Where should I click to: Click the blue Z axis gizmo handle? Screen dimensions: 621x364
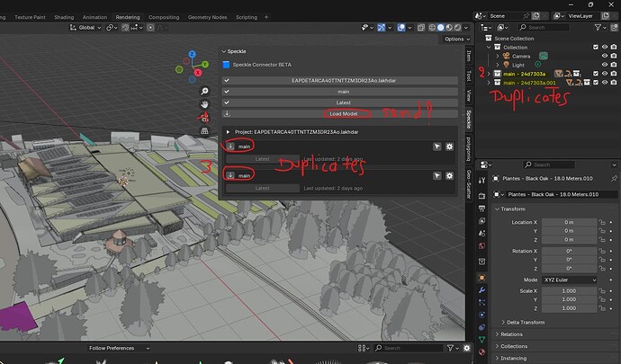[192, 54]
